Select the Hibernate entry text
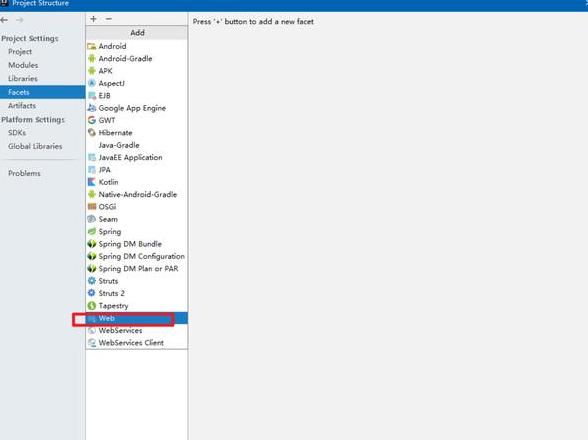The width and height of the screenshot is (588, 440). (115, 132)
